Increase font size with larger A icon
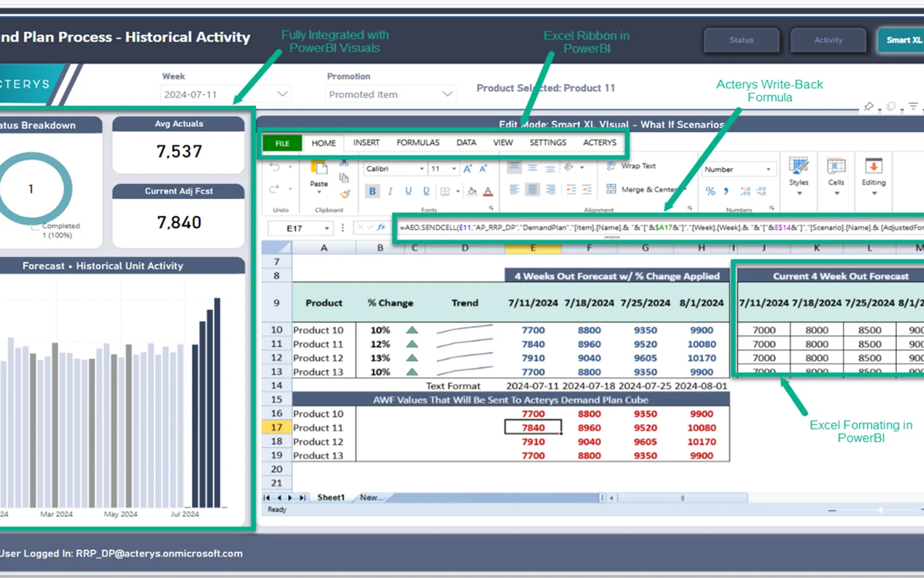 (x=467, y=169)
